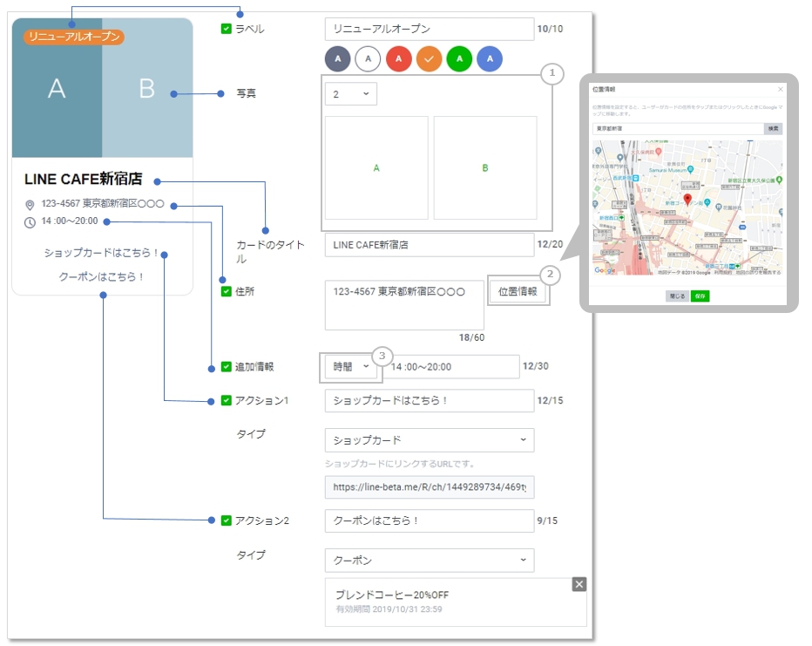812x646 pixels.
Task: Click the location pin icon in card preview
Action: (30, 205)
